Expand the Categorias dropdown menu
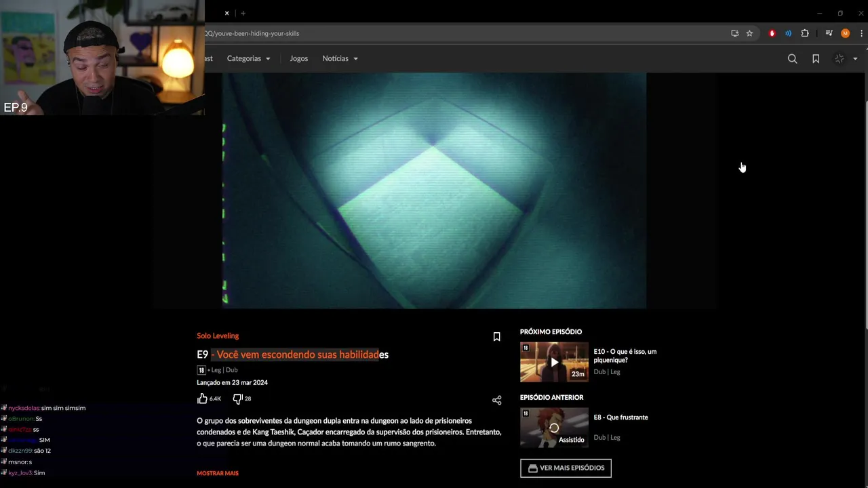Viewport: 868px width, 488px height. point(248,58)
